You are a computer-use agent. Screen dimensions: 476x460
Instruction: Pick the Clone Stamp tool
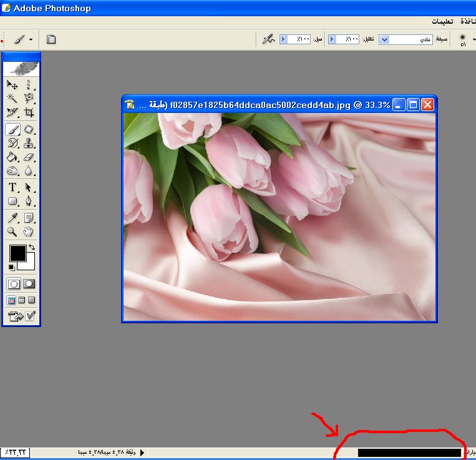click(29, 144)
